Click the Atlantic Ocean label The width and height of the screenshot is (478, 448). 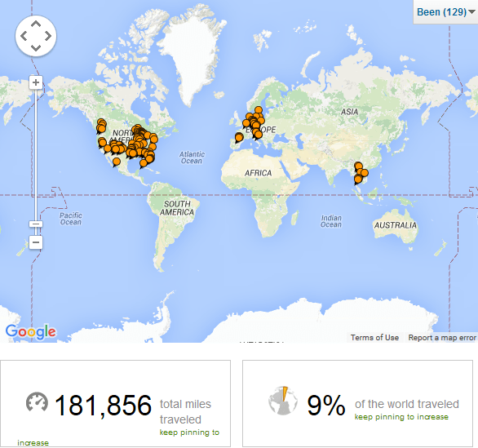[192, 157]
